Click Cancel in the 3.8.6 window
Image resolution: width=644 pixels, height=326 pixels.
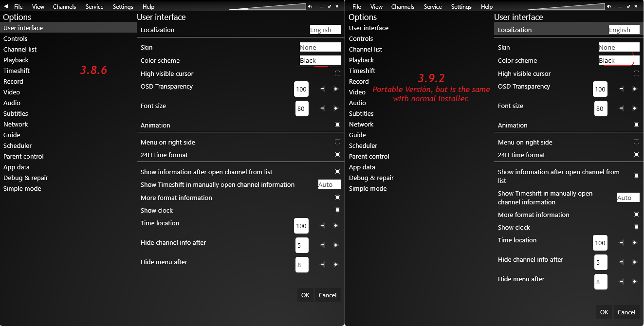point(327,295)
